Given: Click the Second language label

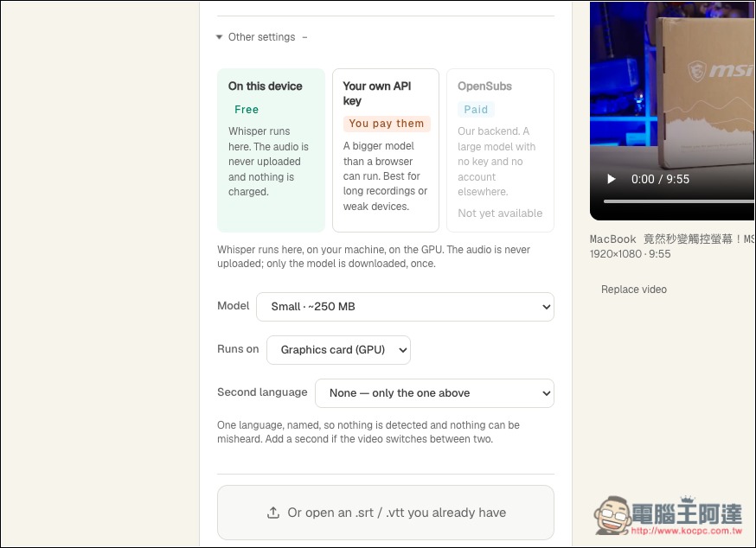Looking at the screenshot, I should (262, 392).
